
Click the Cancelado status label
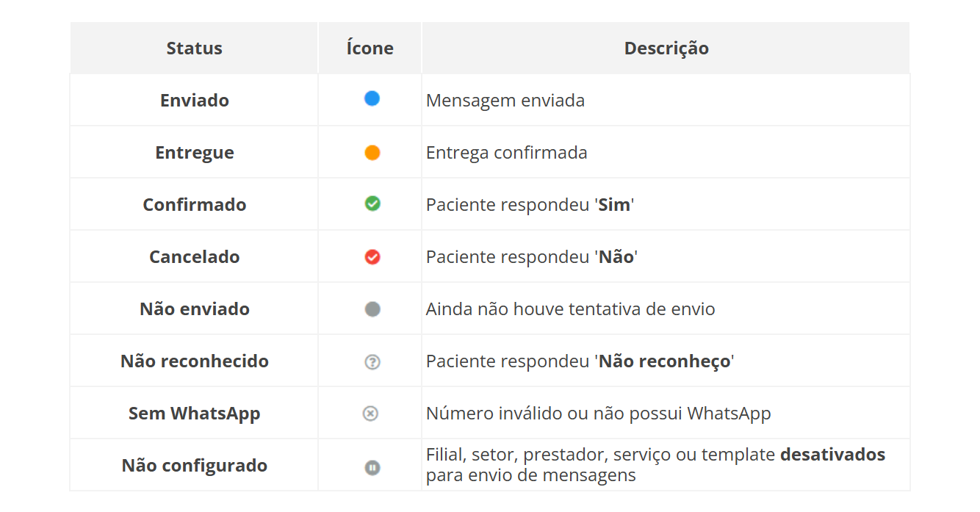194,257
